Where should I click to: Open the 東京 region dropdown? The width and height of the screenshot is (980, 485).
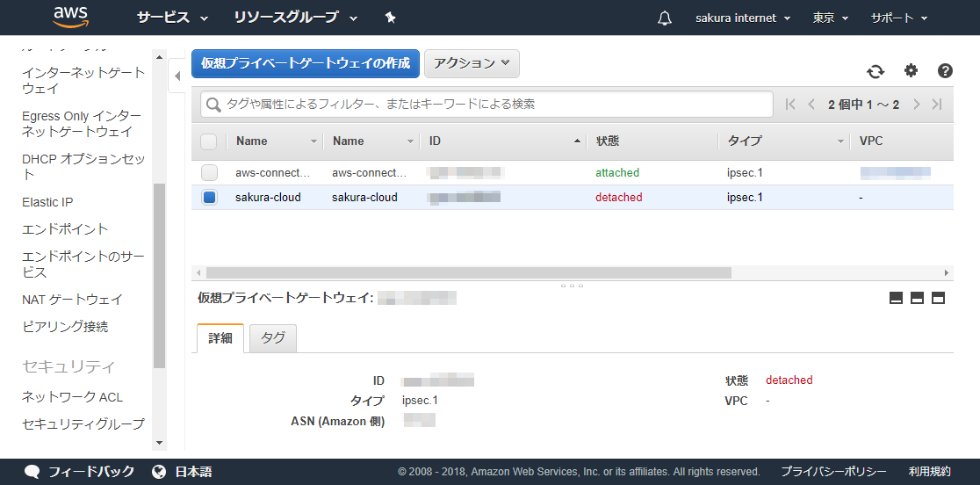[830, 18]
